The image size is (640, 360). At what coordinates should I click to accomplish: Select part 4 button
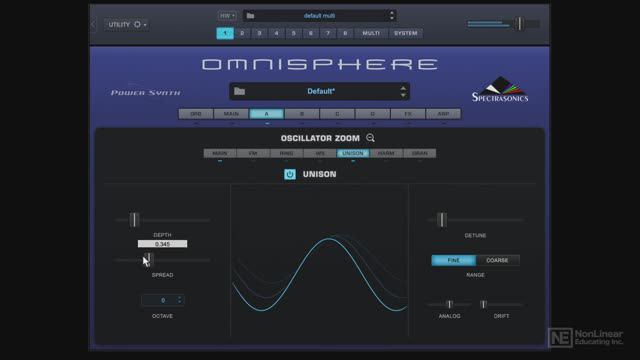click(276, 33)
